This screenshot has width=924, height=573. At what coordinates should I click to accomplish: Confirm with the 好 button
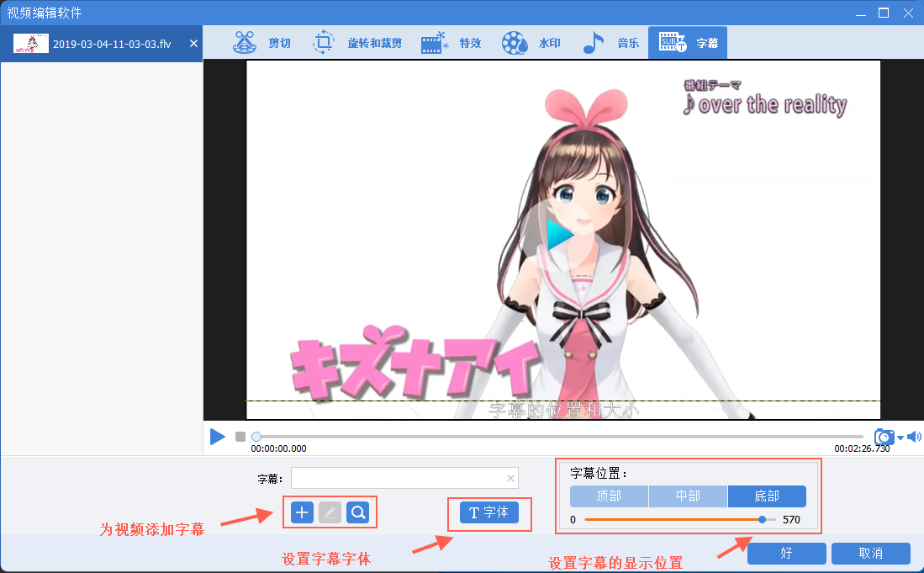(786, 554)
